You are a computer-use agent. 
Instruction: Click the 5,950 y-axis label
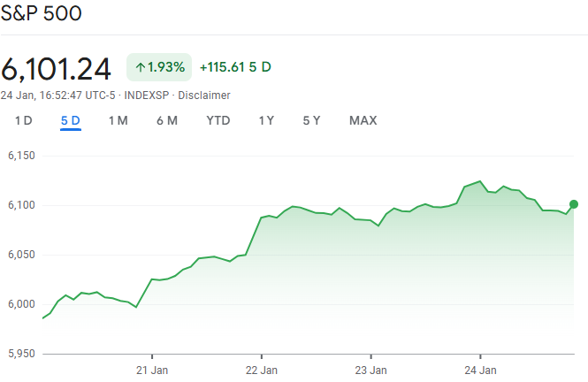tap(21, 354)
